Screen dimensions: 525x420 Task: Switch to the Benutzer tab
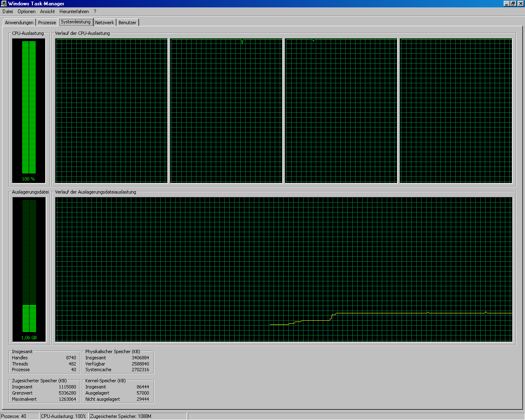(x=127, y=23)
